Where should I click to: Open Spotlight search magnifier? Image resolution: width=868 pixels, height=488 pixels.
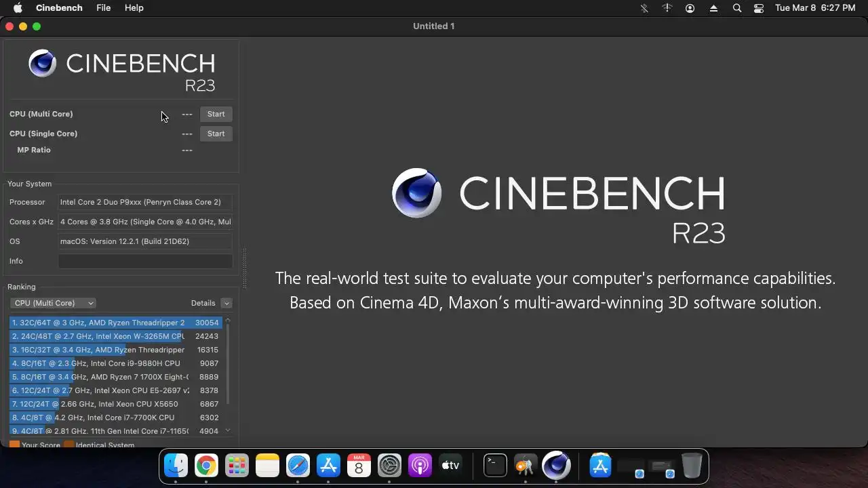(737, 8)
